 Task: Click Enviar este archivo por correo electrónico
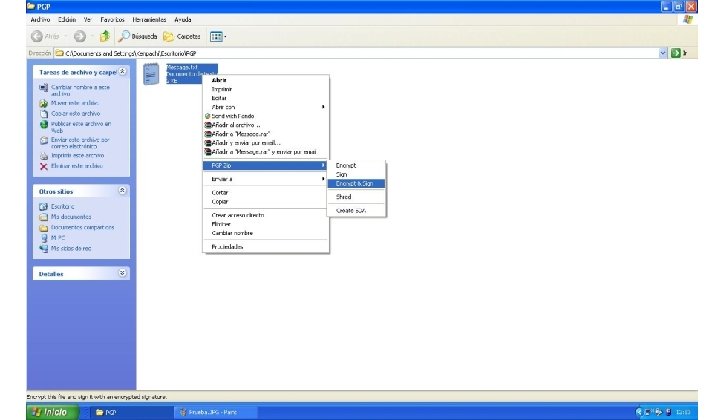click(80, 143)
